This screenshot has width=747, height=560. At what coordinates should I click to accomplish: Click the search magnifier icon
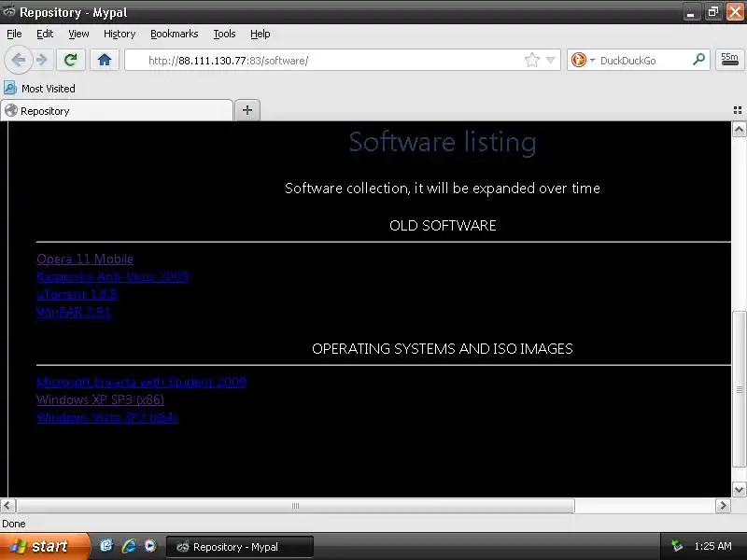click(698, 60)
